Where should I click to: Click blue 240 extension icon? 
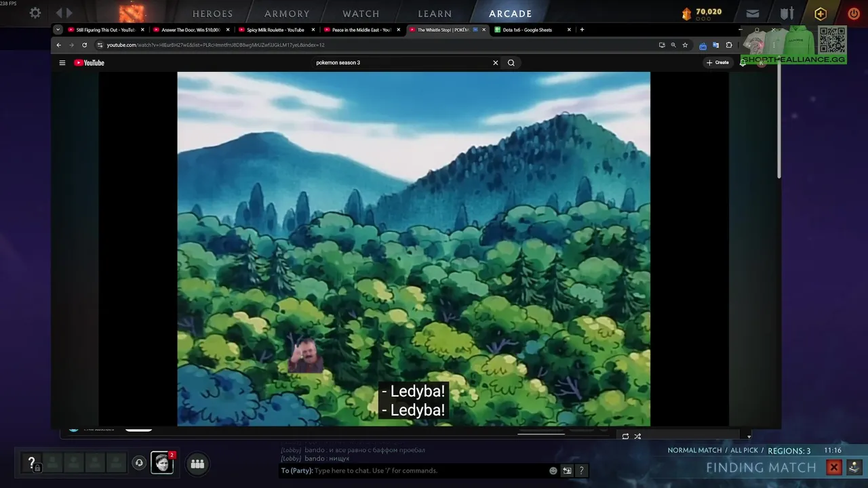pyautogui.click(x=703, y=45)
